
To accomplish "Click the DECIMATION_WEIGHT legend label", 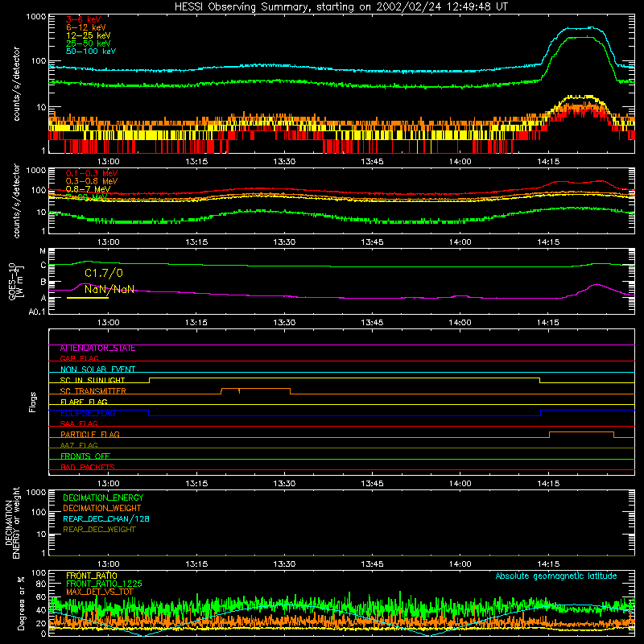I will [102, 509].
